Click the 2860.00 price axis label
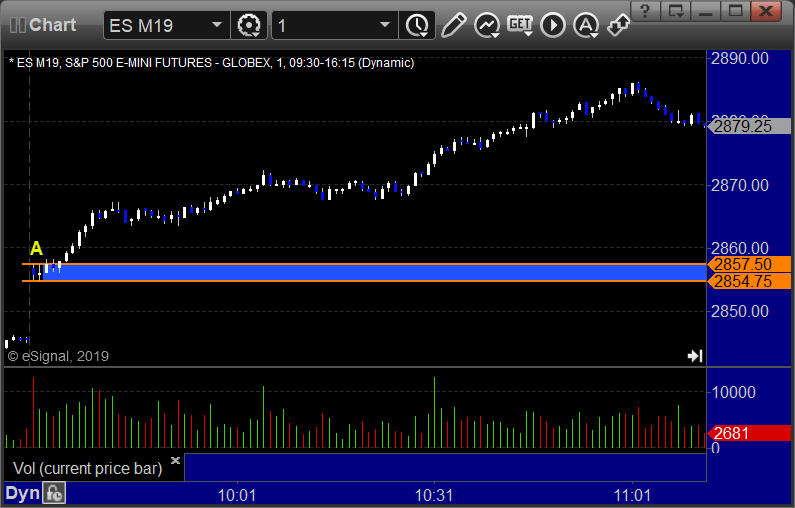 click(x=740, y=248)
